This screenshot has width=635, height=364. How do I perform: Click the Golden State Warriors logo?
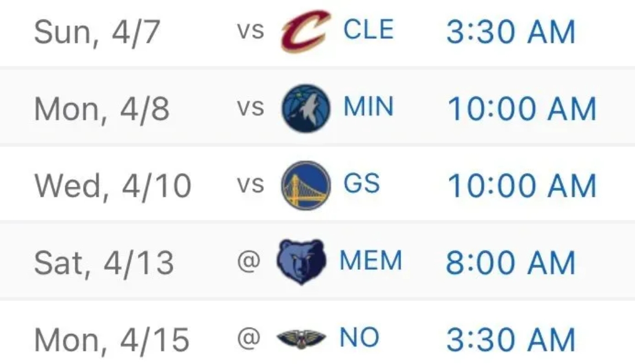click(x=306, y=185)
